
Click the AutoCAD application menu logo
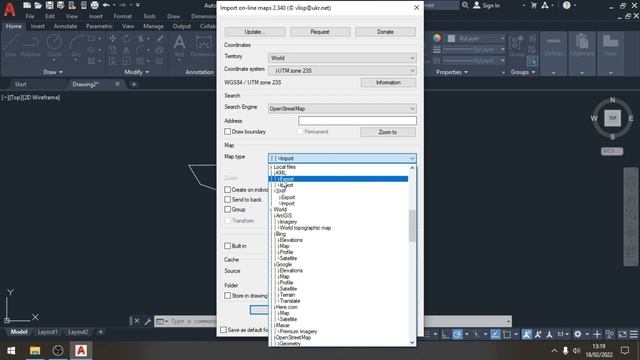(x=9, y=9)
